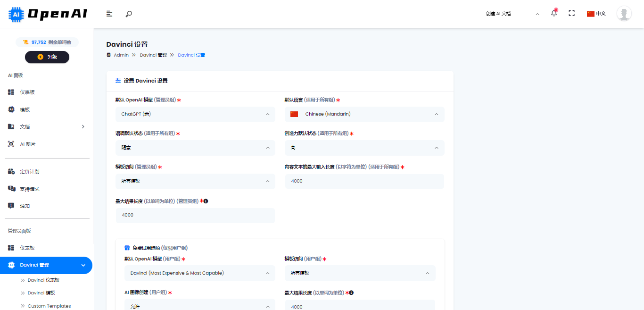Screen dimensions: 644x310
Task: Click the 模板 templates chip icon
Action: pos(11,109)
